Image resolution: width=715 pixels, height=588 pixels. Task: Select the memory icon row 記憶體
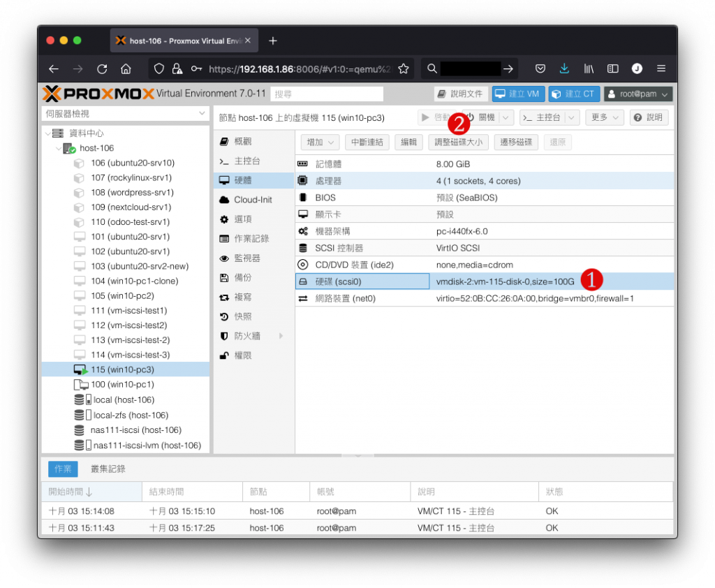click(x=485, y=164)
